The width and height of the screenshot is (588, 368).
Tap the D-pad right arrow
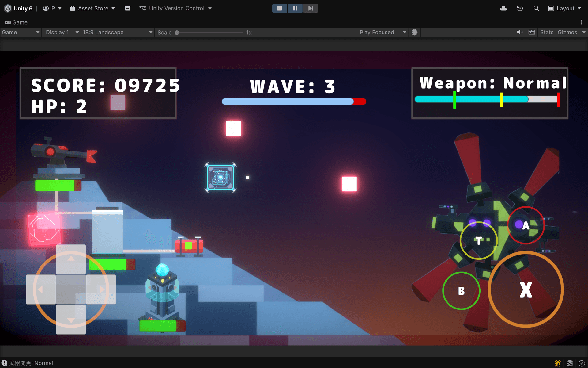[101, 289]
